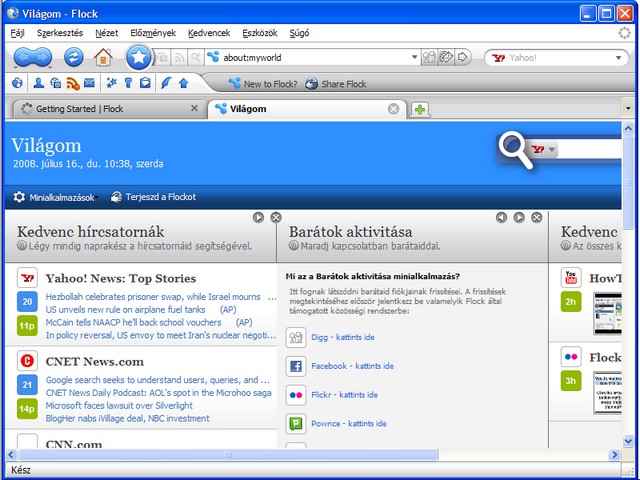Open the People sidebar icon
Screen dimensions: 640x480
point(39,83)
